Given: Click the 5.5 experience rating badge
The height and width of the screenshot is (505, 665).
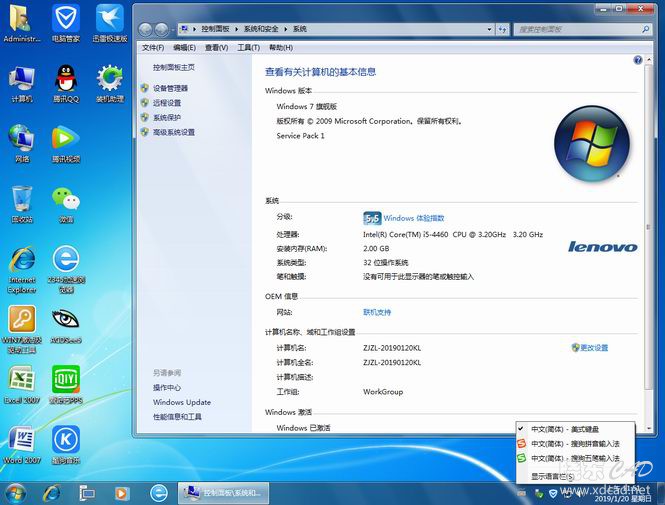Looking at the screenshot, I should [x=372, y=218].
